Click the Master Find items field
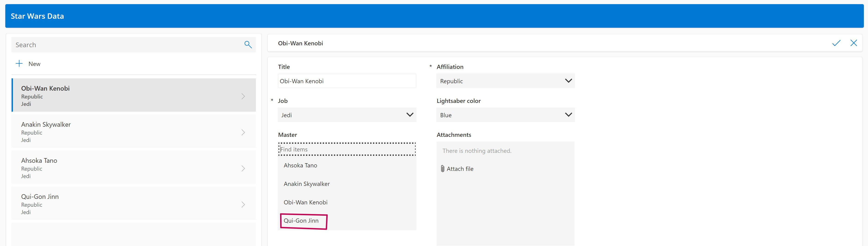This screenshot has width=868, height=246. 347,149
